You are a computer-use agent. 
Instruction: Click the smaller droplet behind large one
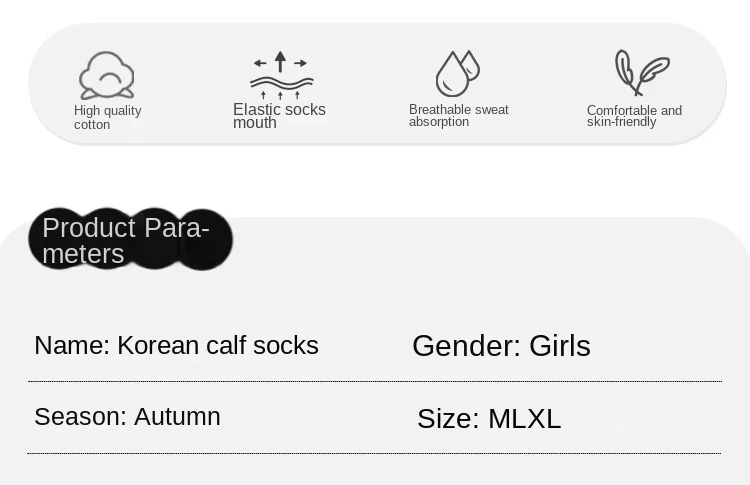pos(472,65)
